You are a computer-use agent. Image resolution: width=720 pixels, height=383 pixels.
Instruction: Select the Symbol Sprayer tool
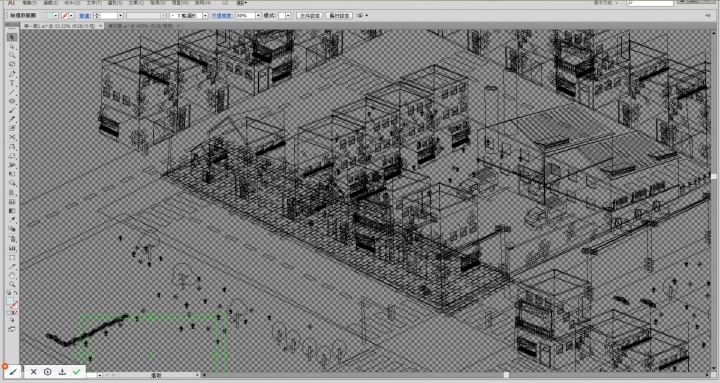(x=12, y=239)
